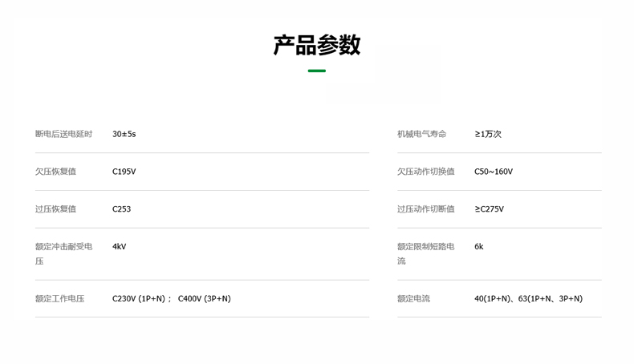Click the ≥1万次 lifespan value
Viewport: 634px width, 364px height.
pyautogui.click(x=488, y=134)
